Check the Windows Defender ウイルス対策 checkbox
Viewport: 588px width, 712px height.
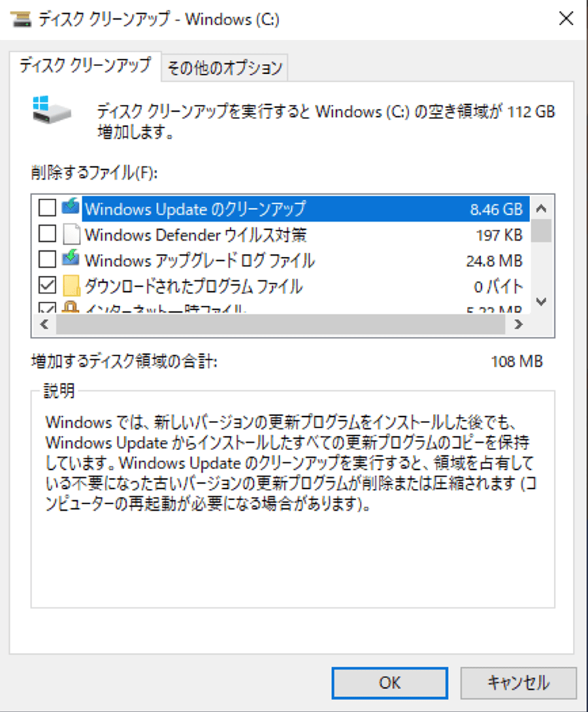point(47,233)
